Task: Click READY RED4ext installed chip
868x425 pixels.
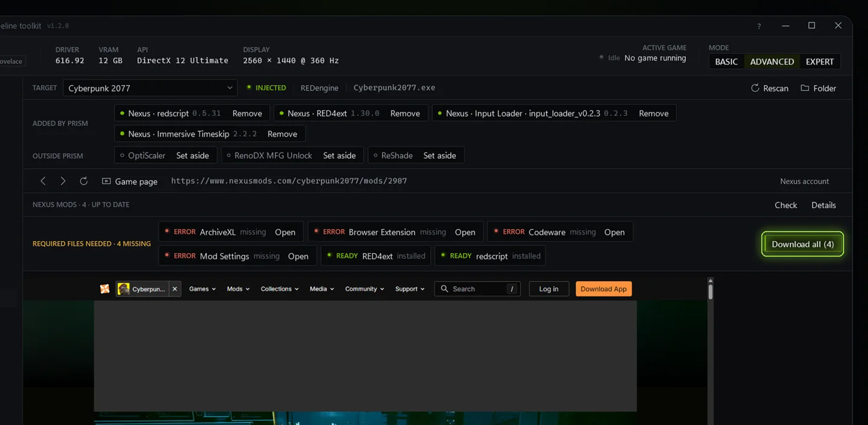Action: click(x=376, y=256)
